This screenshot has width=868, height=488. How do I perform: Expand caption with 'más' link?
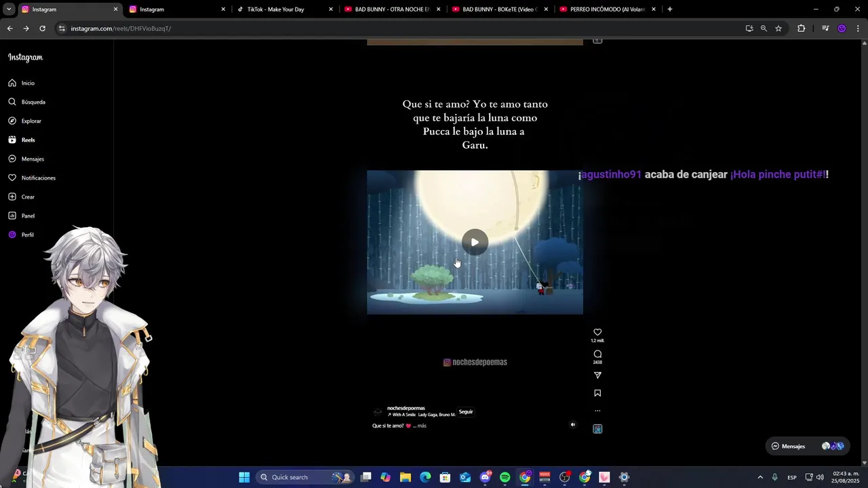(422, 426)
